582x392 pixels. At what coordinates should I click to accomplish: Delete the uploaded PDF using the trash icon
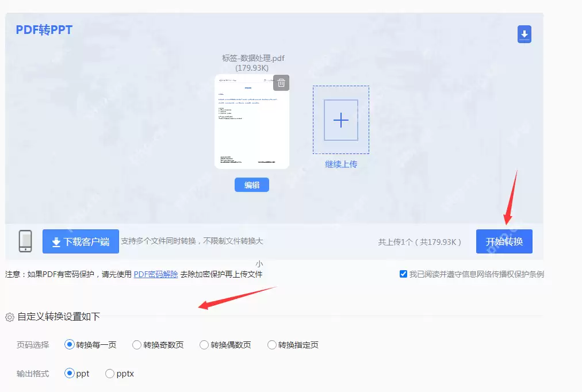pyautogui.click(x=281, y=83)
